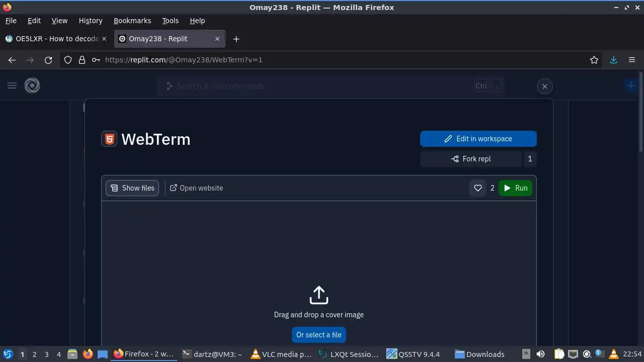This screenshot has height=362, width=644.
Task: Run the WebTerm repl
Action: 516,188
